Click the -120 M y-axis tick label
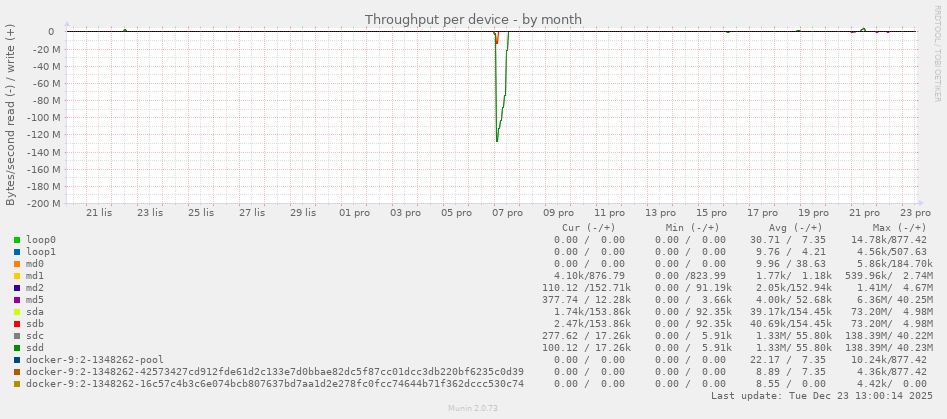This screenshot has width=947, height=419. (x=43, y=135)
